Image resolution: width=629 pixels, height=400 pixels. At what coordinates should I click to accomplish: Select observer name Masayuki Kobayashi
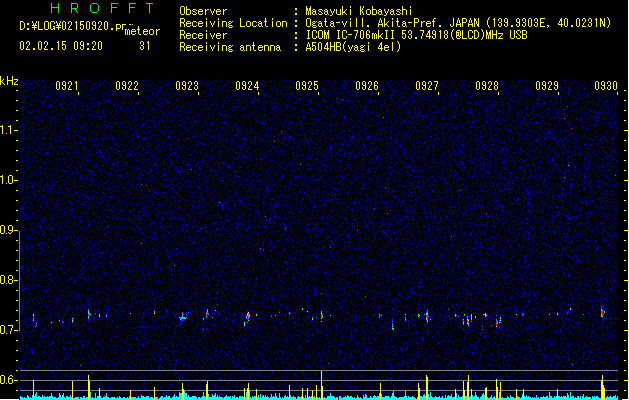point(359,11)
